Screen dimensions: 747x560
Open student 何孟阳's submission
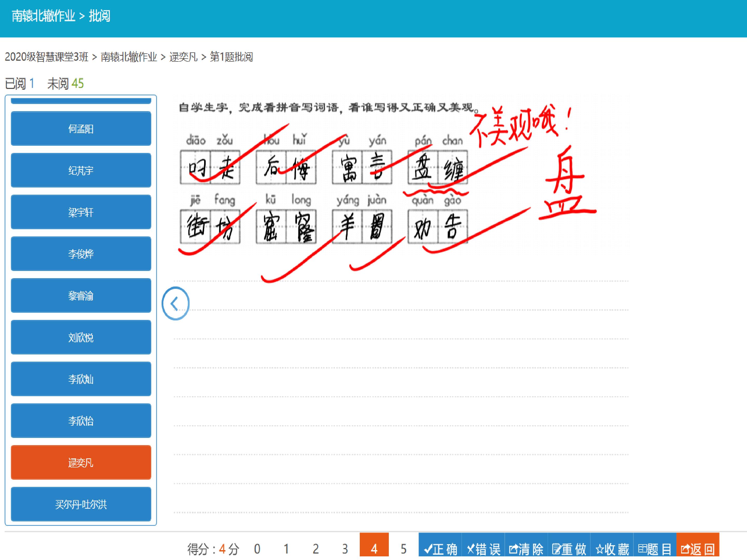coord(81,129)
